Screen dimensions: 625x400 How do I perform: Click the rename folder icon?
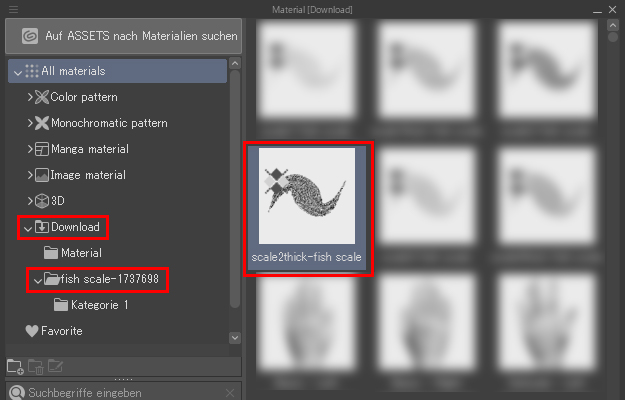tap(55, 366)
